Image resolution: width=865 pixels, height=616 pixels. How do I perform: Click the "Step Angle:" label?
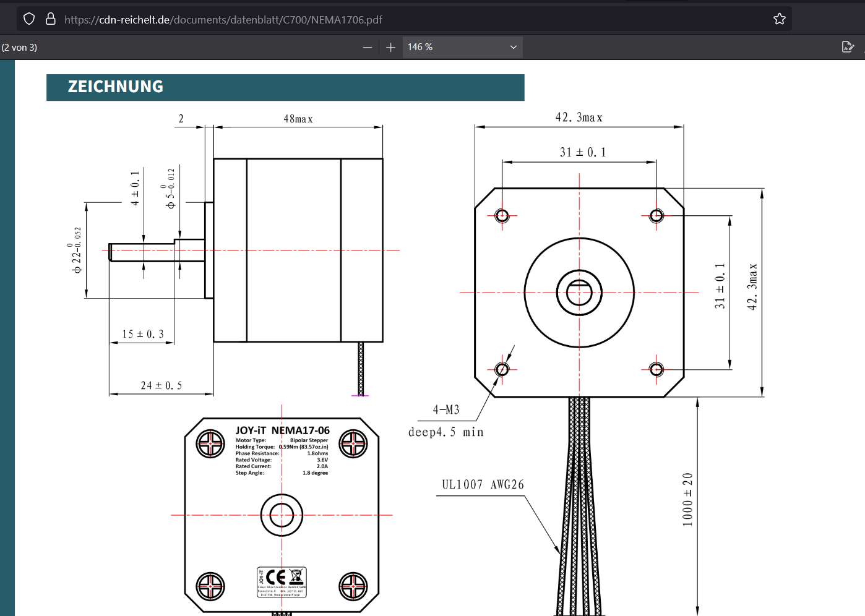[x=250, y=473]
